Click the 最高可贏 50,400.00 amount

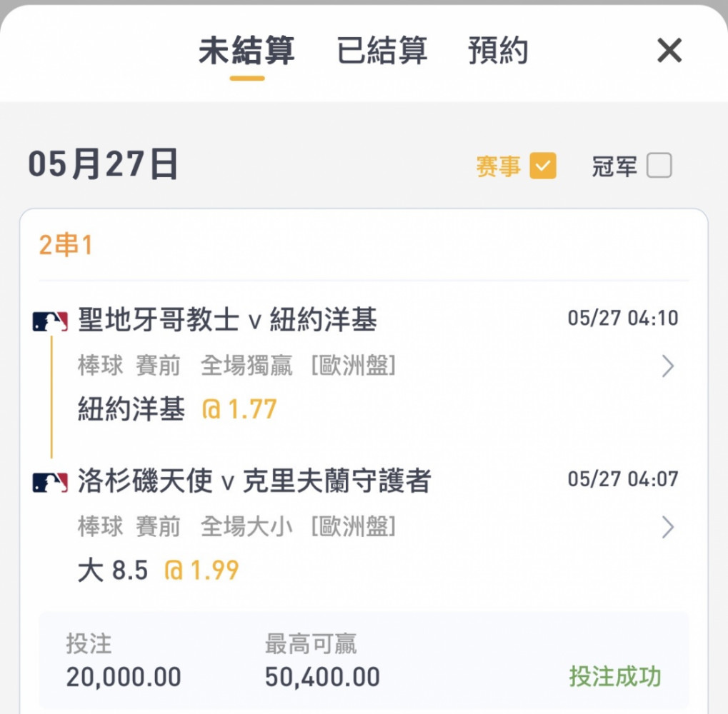point(322,676)
